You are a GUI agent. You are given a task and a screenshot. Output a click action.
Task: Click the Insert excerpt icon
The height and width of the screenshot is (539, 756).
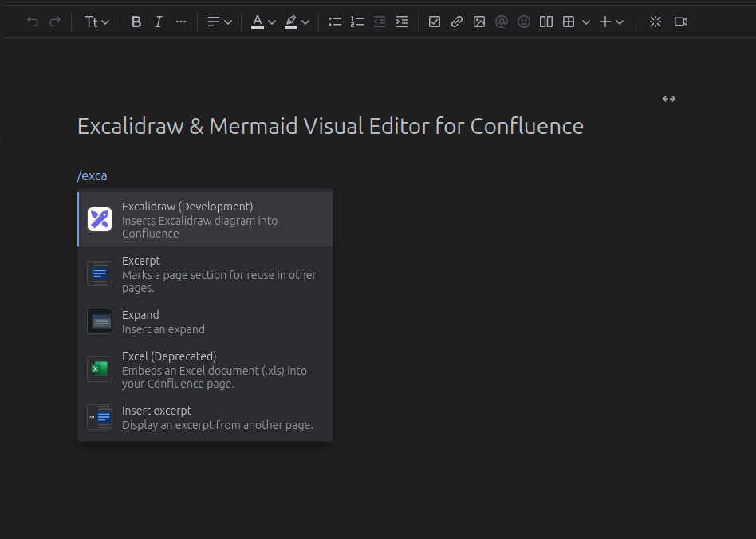click(x=100, y=417)
